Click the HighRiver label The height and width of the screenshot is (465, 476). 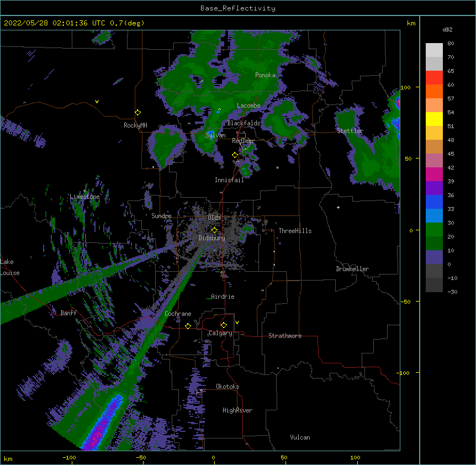click(237, 410)
